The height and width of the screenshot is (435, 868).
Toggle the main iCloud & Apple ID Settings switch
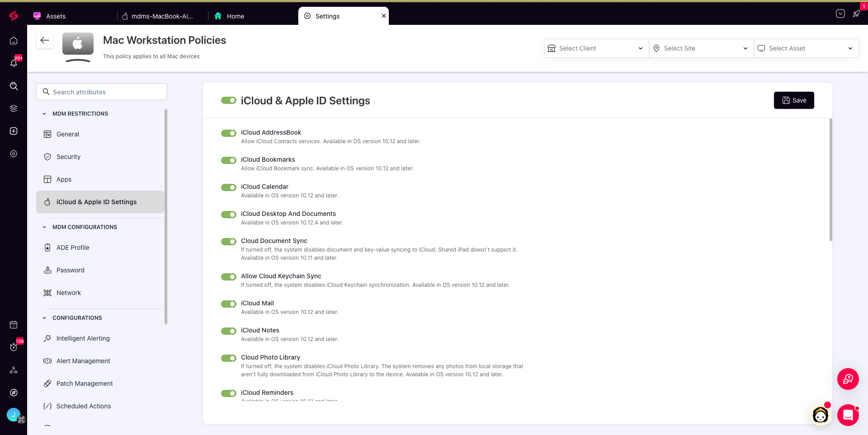[229, 100]
